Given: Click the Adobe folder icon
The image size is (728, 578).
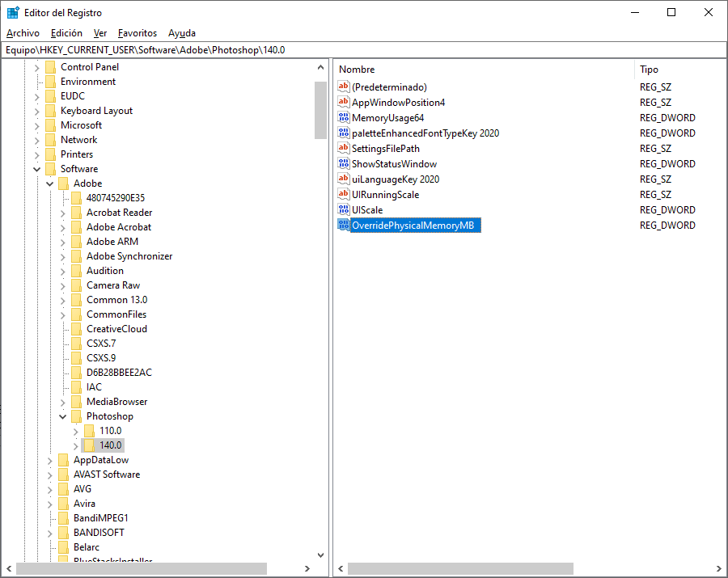Looking at the screenshot, I should coord(64,184).
